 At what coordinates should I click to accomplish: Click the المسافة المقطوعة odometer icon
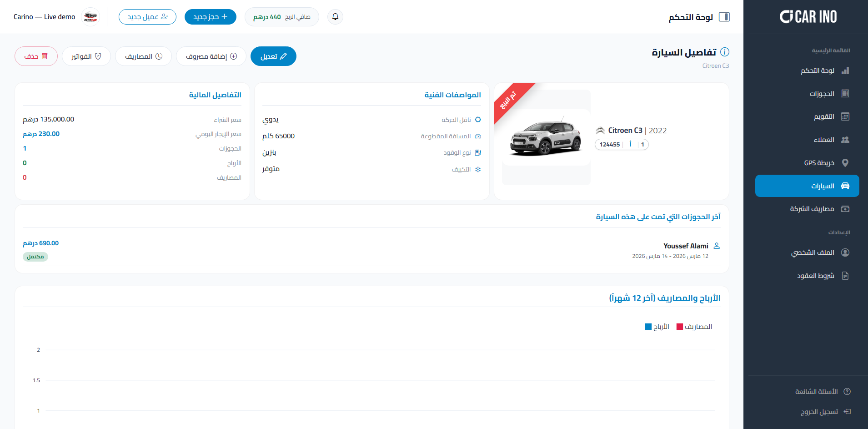pyautogui.click(x=478, y=136)
